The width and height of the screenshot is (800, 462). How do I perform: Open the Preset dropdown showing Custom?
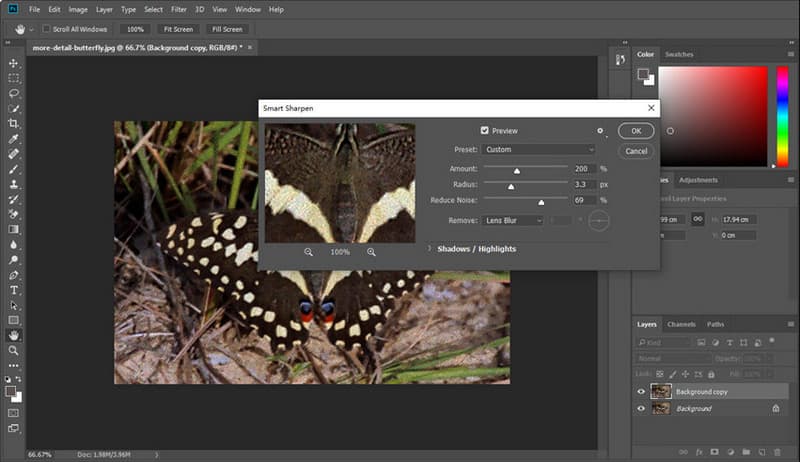point(538,149)
